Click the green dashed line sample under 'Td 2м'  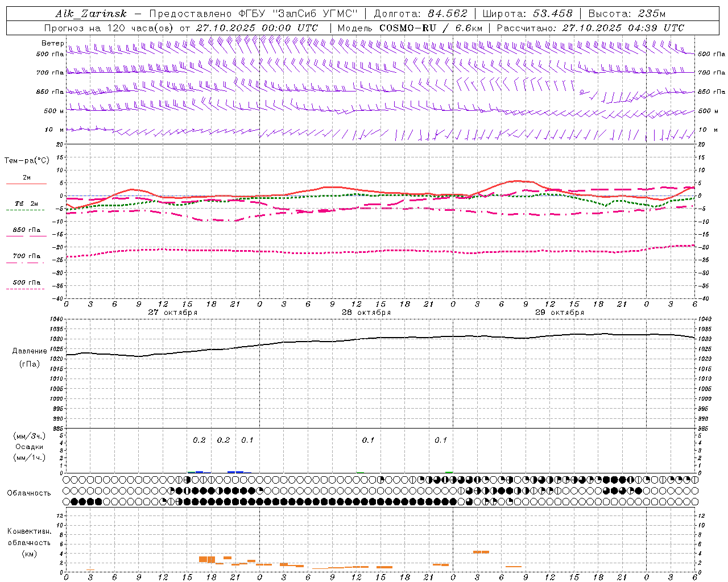[25, 210]
